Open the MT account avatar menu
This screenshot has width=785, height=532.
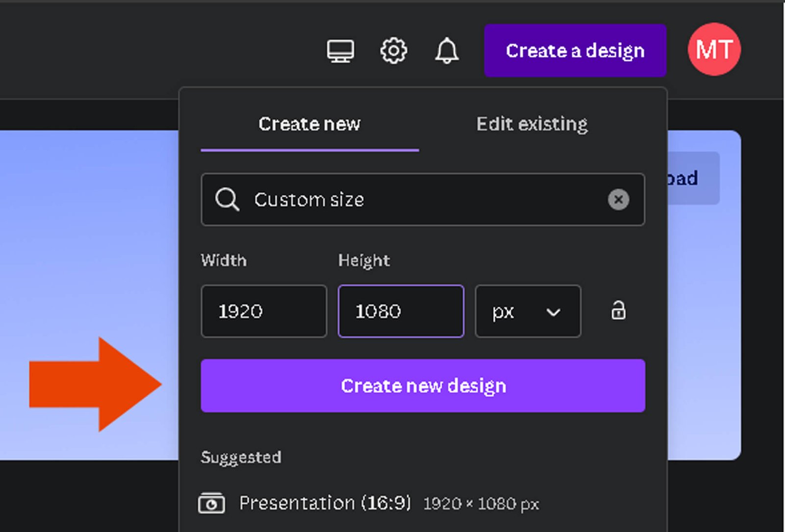click(x=714, y=50)
